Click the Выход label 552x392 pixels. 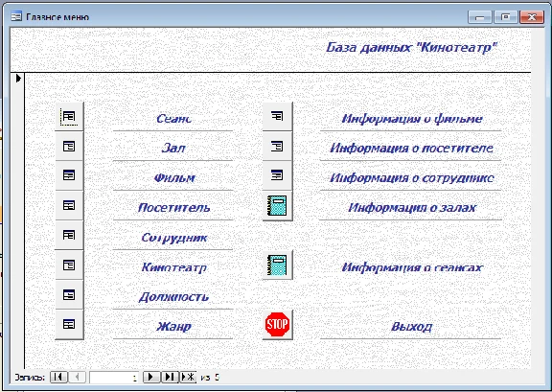click(411, 327)
